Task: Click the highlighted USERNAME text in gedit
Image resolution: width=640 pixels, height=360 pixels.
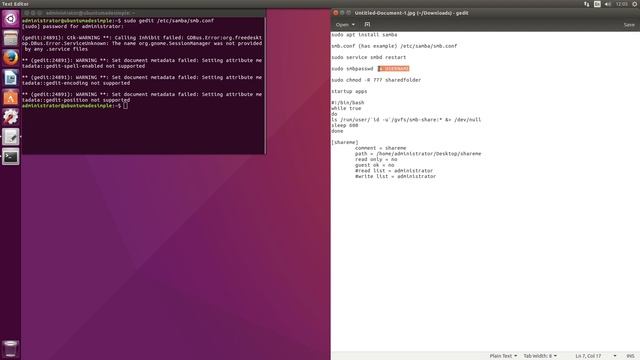Action: 393,69
